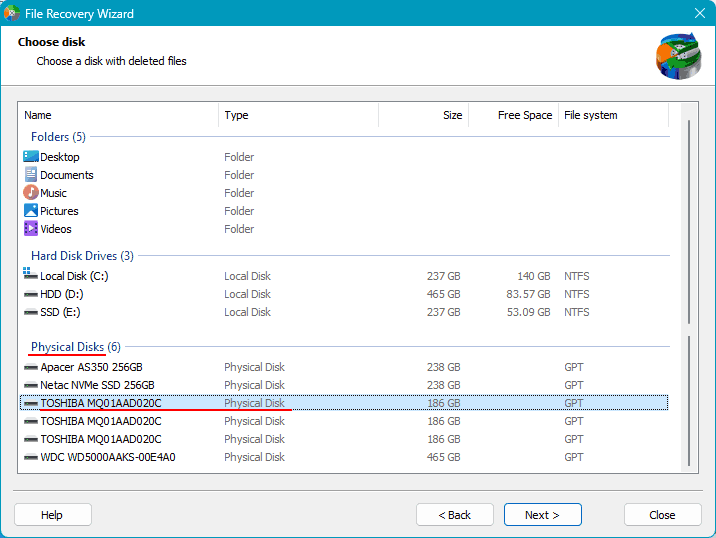Click the File Recovery Wizard title icon
The image size is (716, 538).
pyautogui.click(x=11, y=13)
